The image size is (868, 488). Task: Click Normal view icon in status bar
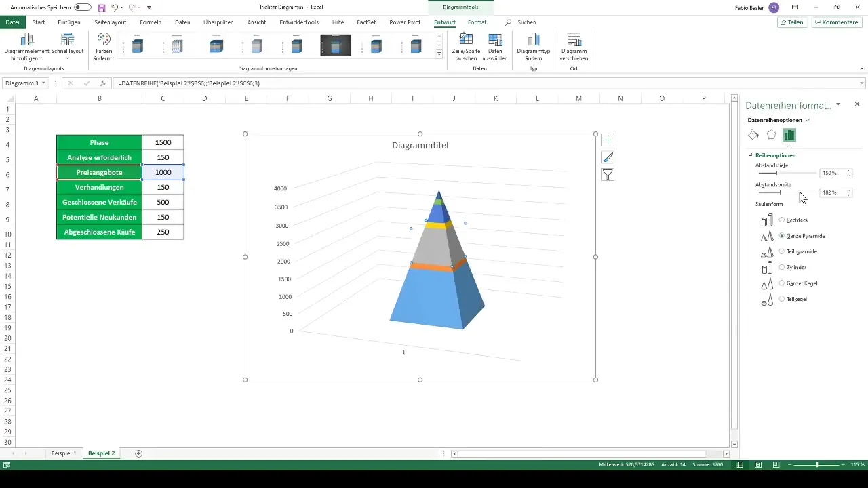pyautogui.click(x=740, y=464)
